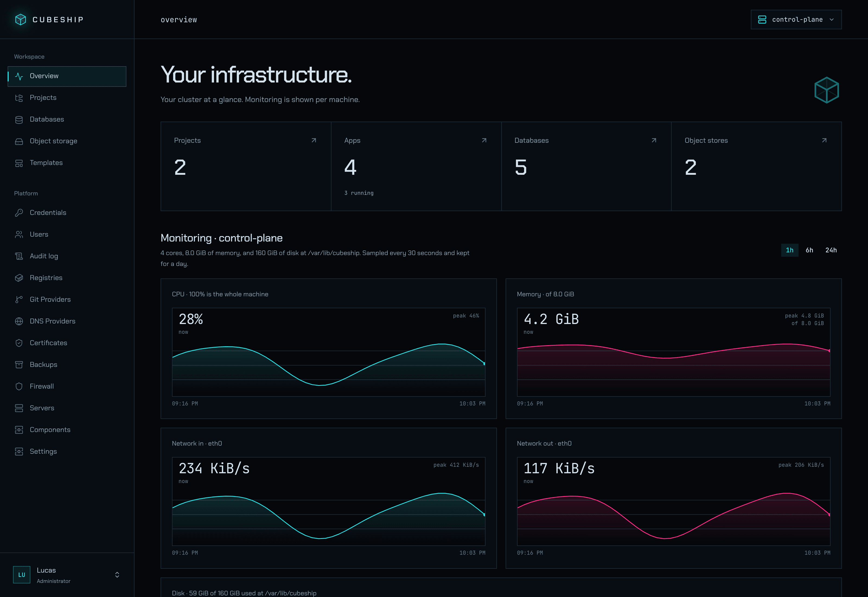
Task: Open Databases card via its arrow icon
Action: tap(654, 140)
